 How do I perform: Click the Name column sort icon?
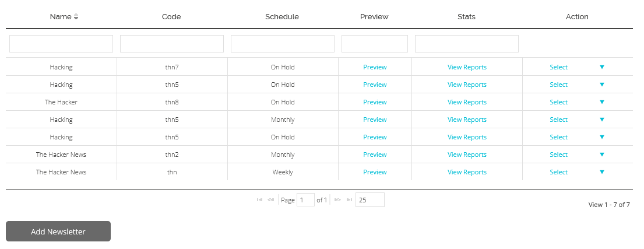(x=76, y=17)
